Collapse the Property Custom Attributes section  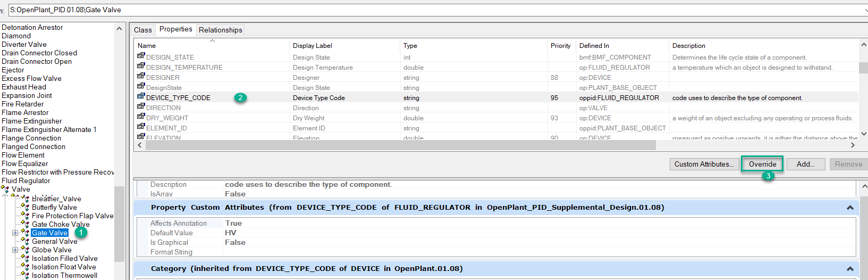pos(849,208)
